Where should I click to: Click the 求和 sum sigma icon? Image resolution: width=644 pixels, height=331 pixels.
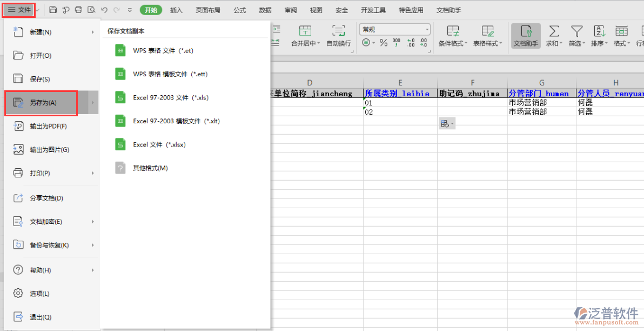(x=554, y=31)
